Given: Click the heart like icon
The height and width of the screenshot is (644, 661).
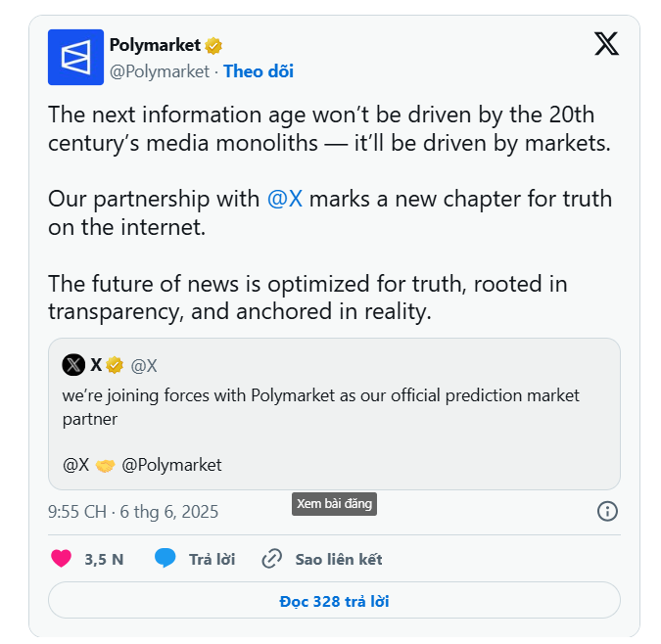Looking at the screenshot, I should (x=61, y=559).
